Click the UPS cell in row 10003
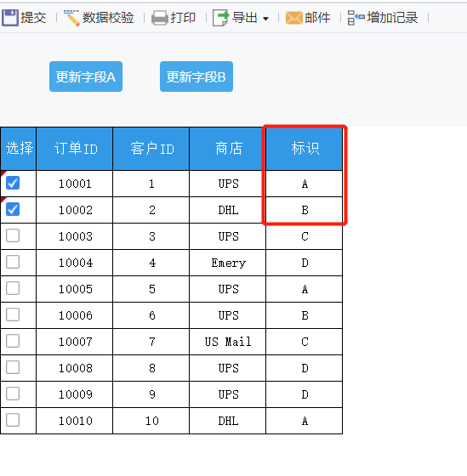This screenshot has width=467, height=476. (x=228, y=236)
